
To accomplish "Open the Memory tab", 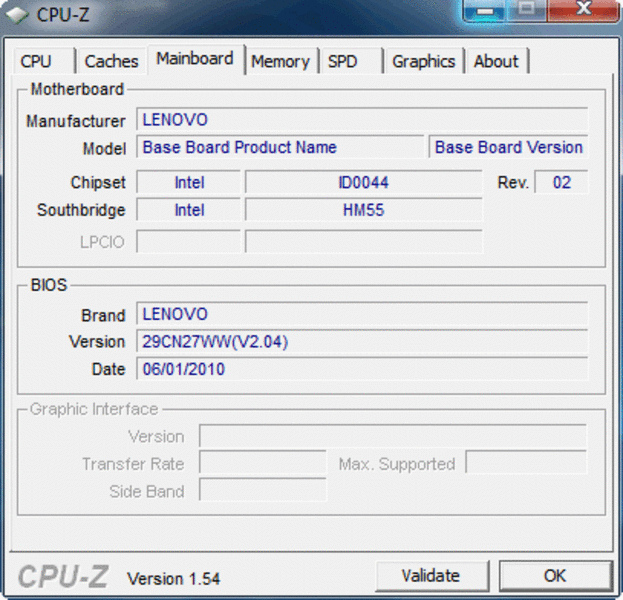I will (x=281, y=61).
